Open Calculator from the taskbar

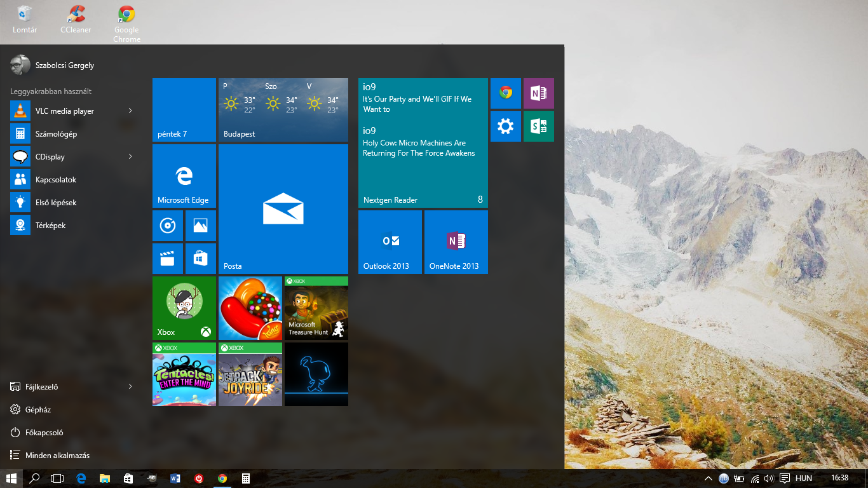(246, 478)
